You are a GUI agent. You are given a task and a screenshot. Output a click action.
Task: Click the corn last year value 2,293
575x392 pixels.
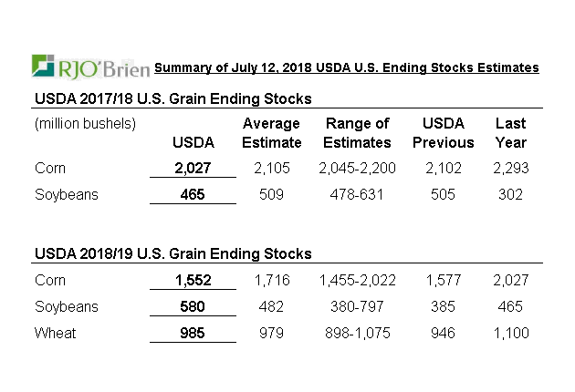tap(510, 168)
